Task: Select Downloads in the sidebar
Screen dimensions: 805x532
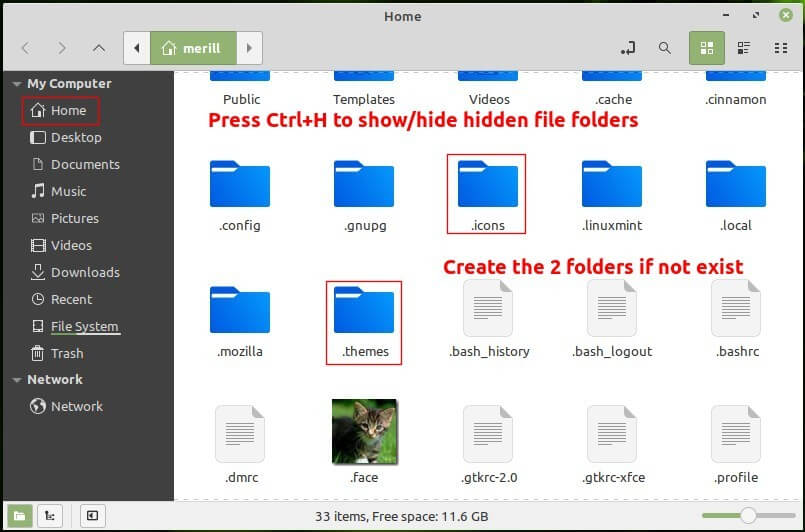Action: [85, 272]
